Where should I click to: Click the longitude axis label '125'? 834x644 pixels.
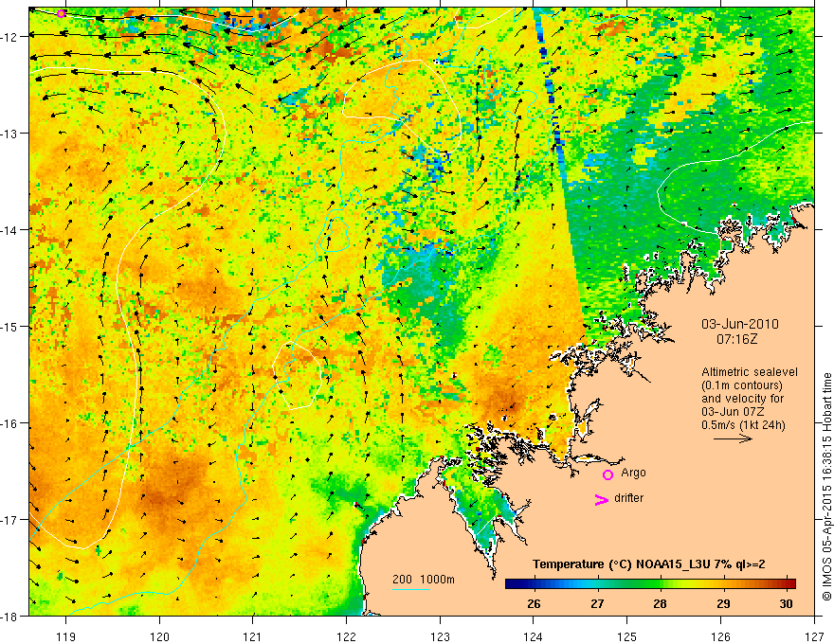[627, 636]
